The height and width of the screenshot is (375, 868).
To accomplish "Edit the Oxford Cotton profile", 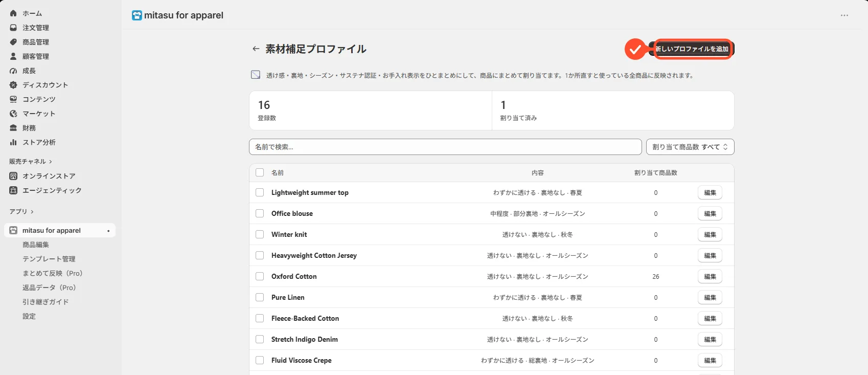I will click(x=710, y=276).
